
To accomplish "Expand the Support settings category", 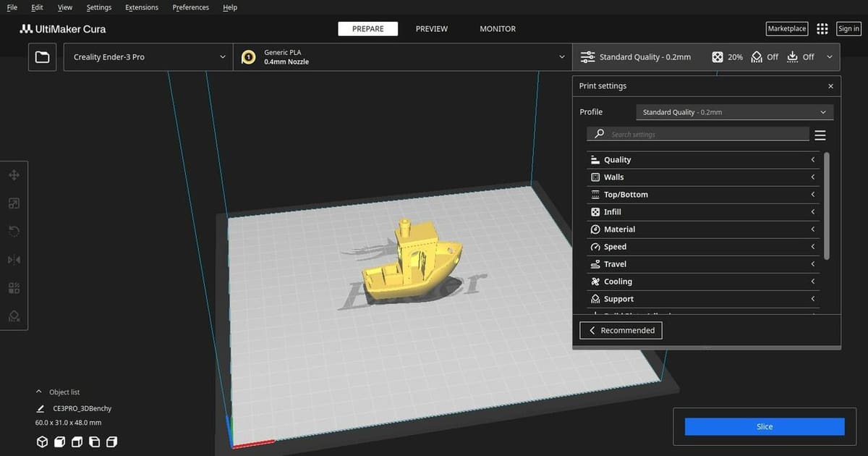I will coord(703,299).
